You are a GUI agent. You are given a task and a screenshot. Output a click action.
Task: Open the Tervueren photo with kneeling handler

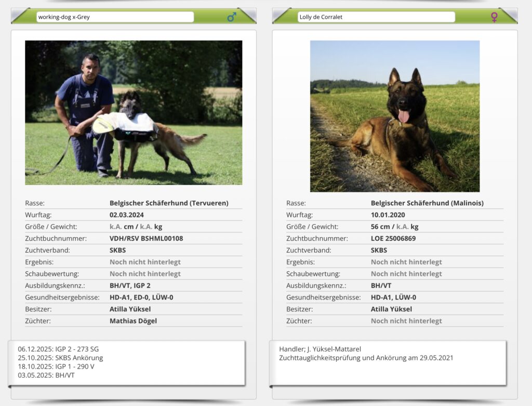[134, 112]
